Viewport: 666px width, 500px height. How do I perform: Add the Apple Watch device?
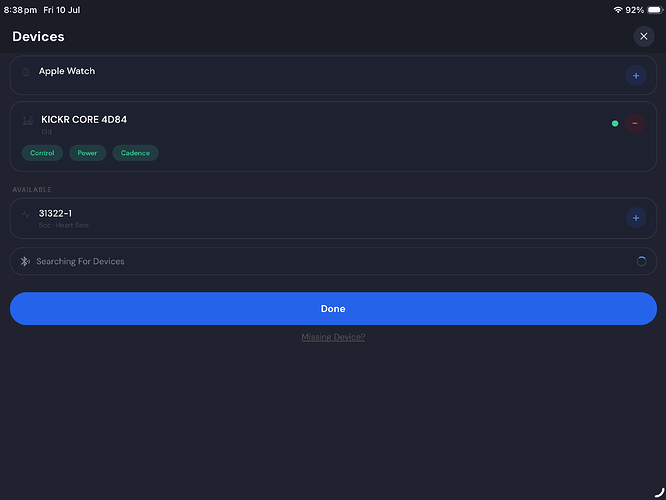pyautogui.click(x=636, y=76)
